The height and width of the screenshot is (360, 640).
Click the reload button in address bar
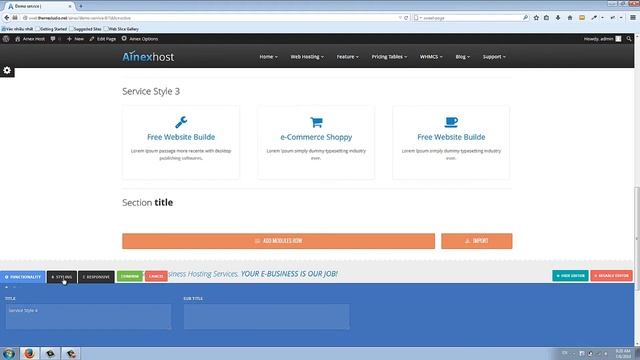click(406, 18)
